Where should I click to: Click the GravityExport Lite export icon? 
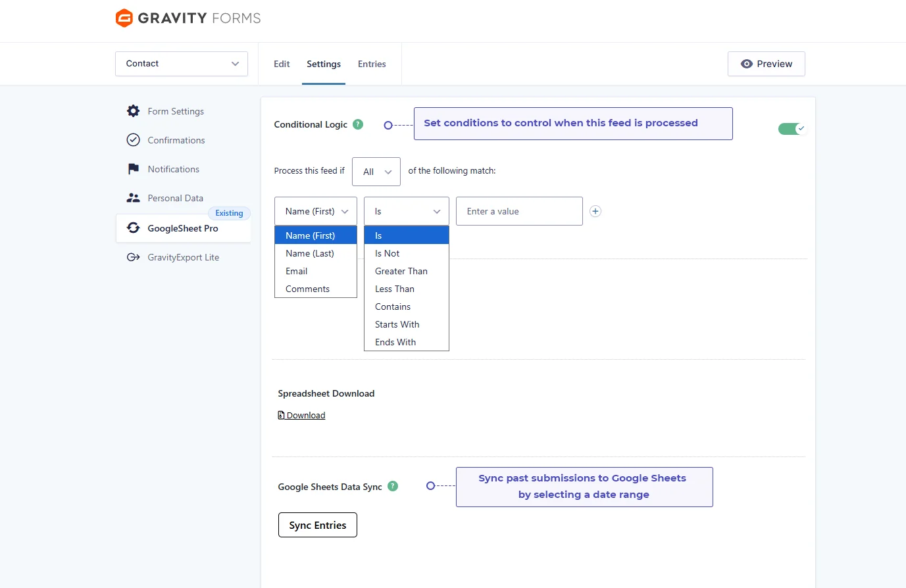[x=134, y=257]
